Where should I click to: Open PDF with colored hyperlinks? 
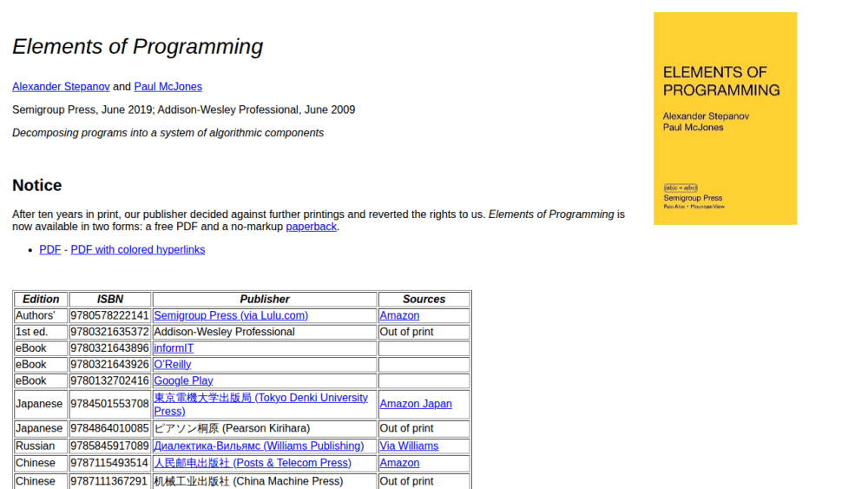point(138,250)
